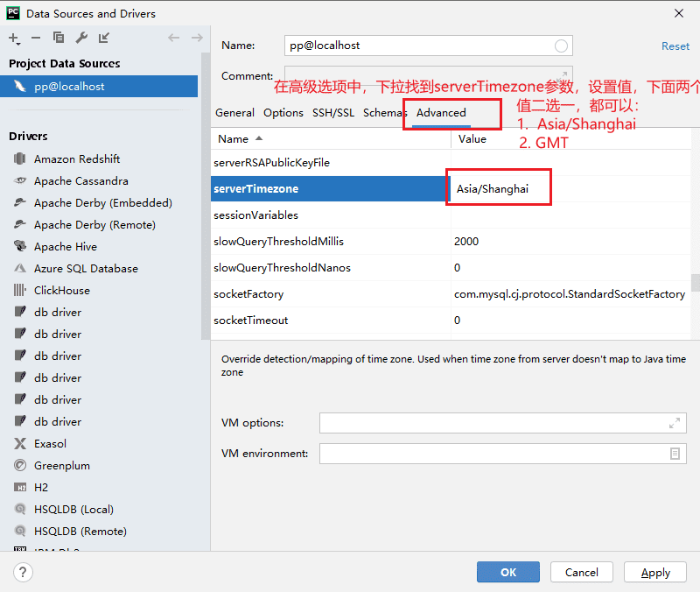Switch to the General tab
The height and width of the screenshot is (592, 700).
tap(234, 113)
